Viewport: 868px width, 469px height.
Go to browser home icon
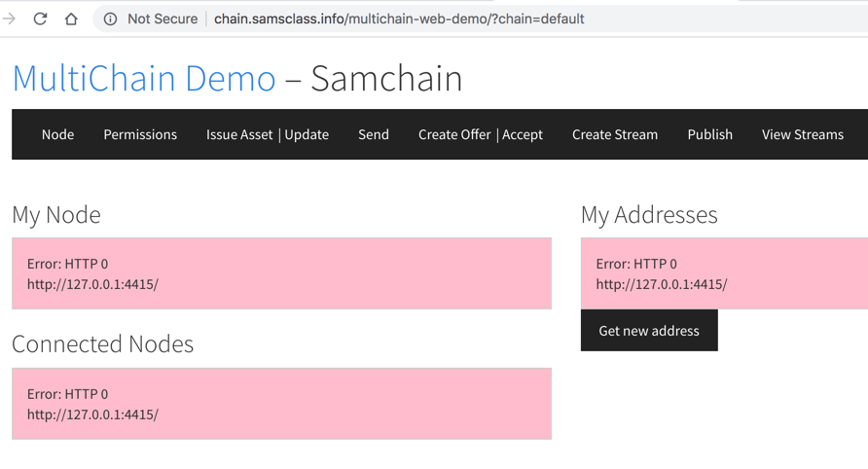click(71, 18)
